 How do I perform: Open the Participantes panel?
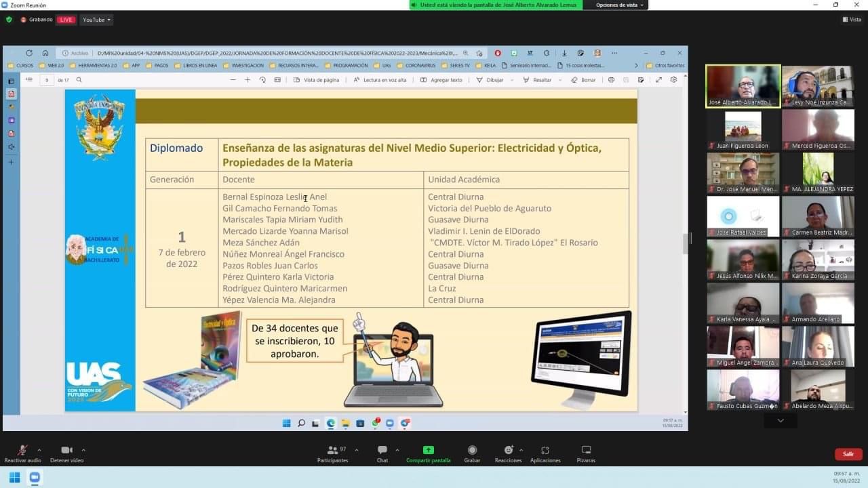[x=332, y=451]
